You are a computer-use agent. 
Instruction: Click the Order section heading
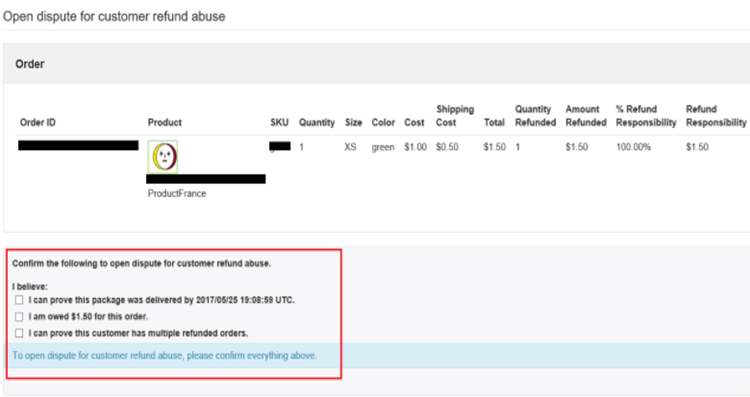coord(30,64)
